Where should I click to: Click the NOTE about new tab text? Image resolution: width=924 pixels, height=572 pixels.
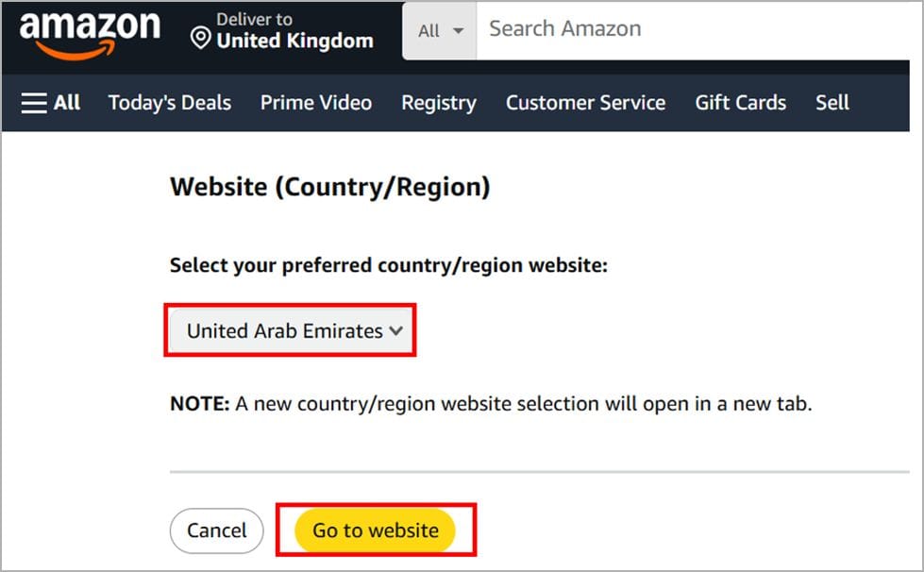(491, 404)
